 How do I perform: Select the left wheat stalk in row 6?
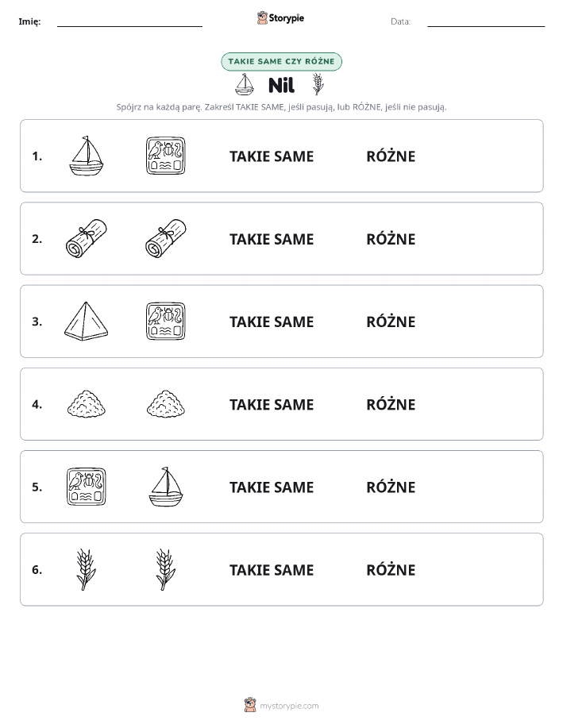(87, 569)
